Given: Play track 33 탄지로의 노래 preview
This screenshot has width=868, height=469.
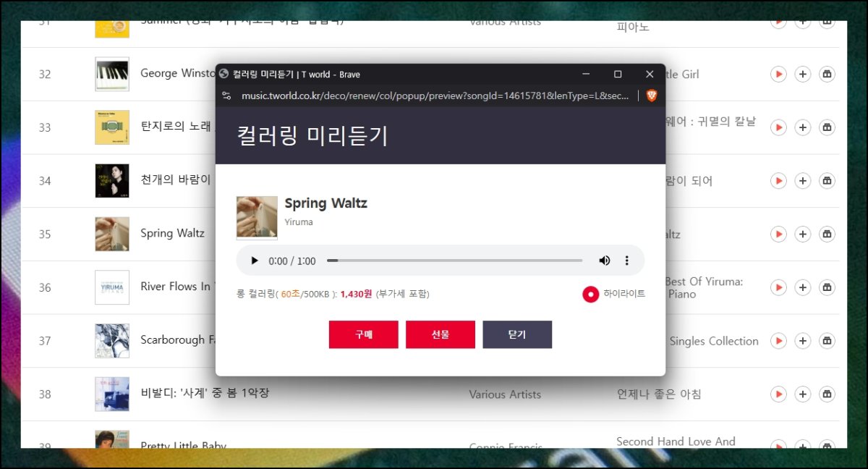Looking at the screenshot, I should (x=778, y=127).
